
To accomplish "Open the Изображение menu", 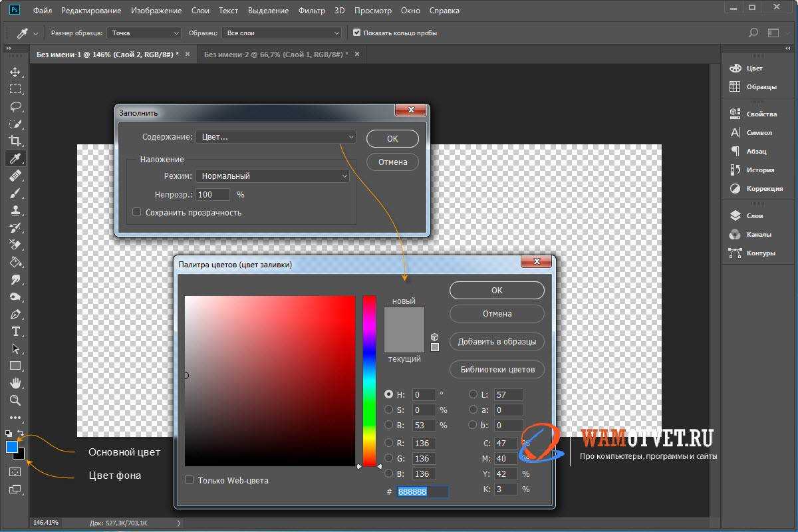I will point(156,11).
